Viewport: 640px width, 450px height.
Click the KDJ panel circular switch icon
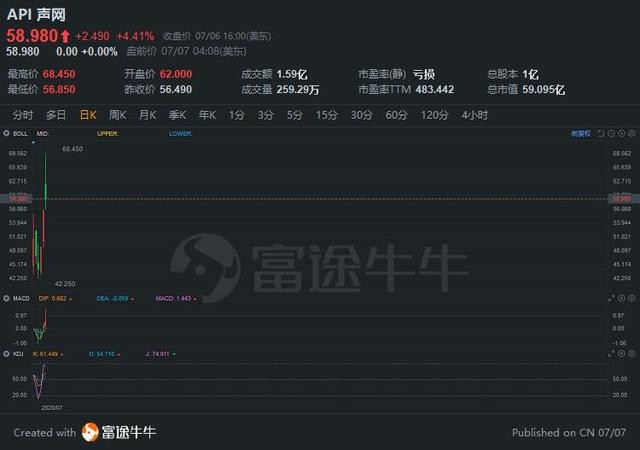621,354
